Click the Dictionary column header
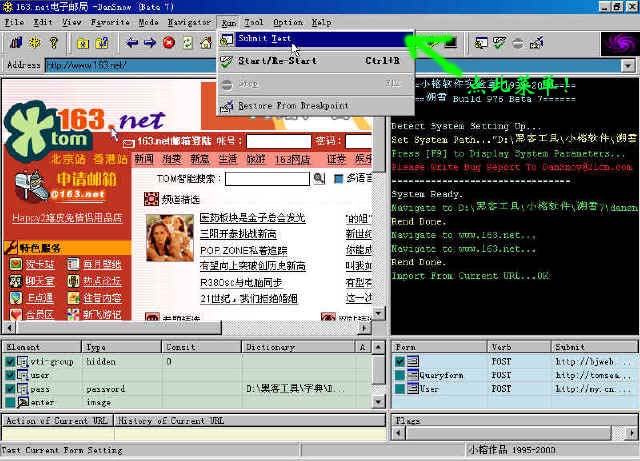The image size is (640, 461). 298,347
